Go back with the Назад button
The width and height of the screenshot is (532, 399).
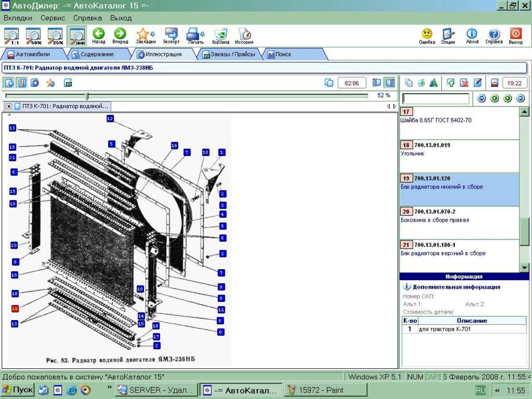(98, 35)
